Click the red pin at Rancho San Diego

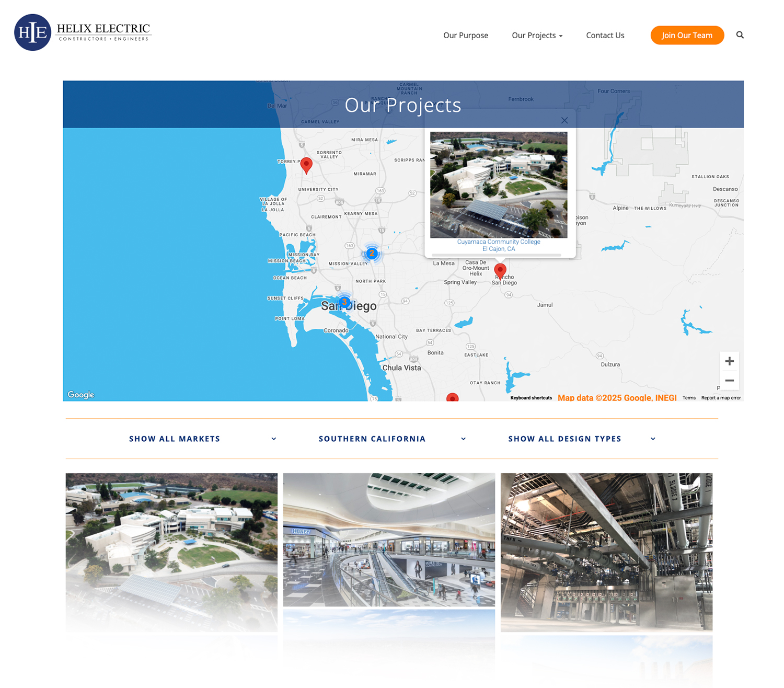pos(500,270)
